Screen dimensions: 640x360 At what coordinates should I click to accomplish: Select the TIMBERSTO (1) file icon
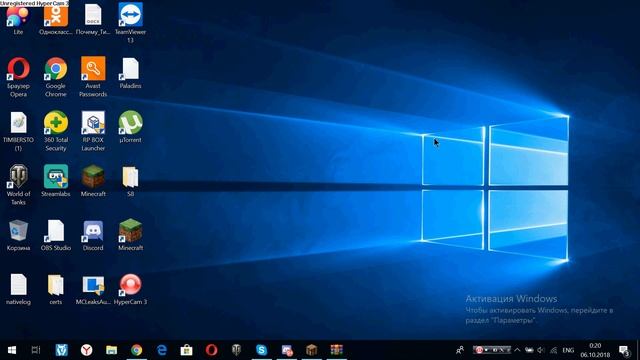18,131
